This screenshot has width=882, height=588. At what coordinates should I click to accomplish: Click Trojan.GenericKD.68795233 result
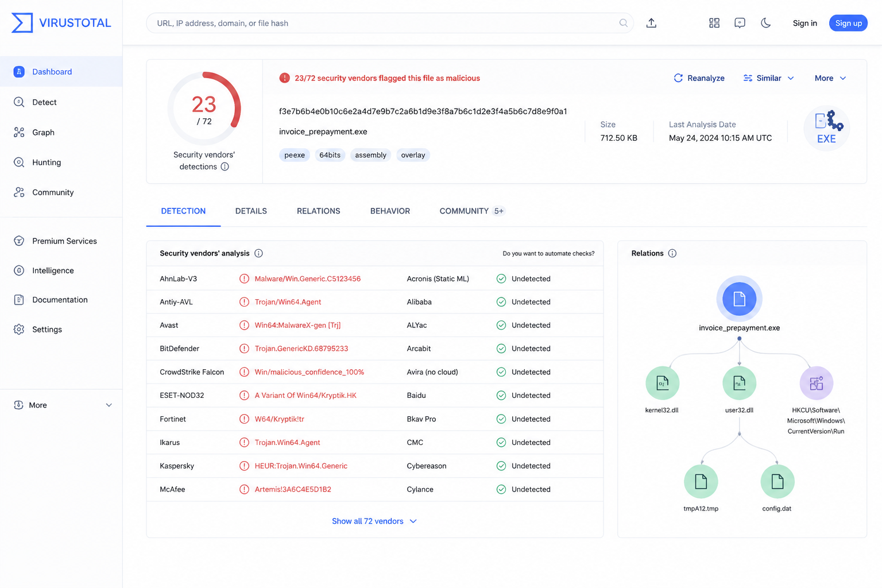(301, 349)
